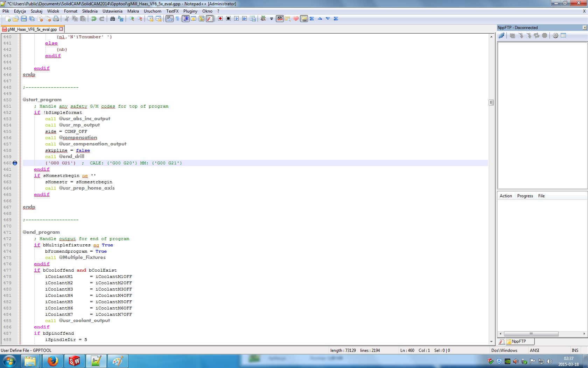Toggle show all characters pilcrow icon
This screenshot has height=368, width=588.
[177, 19]
